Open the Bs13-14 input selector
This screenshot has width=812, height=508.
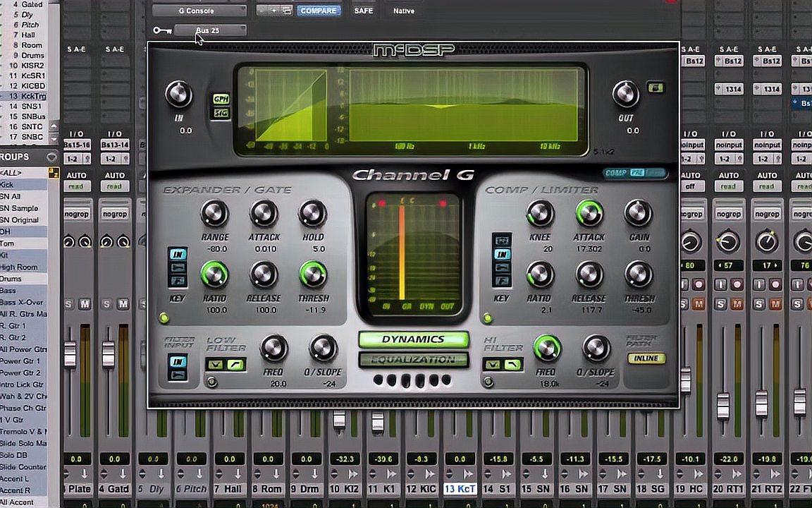pos(115,145)
